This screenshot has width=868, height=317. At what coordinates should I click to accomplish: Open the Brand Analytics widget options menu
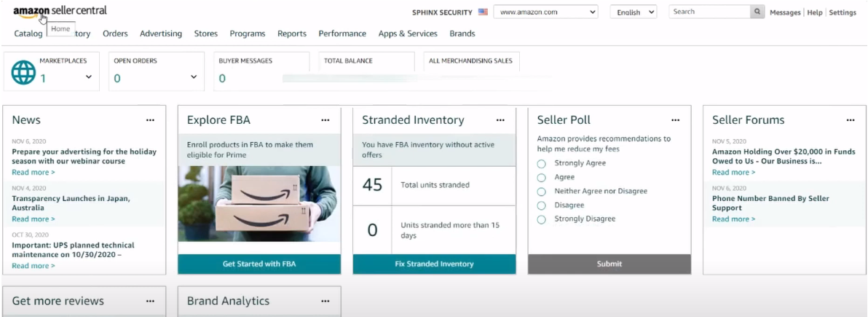[325, 301]
